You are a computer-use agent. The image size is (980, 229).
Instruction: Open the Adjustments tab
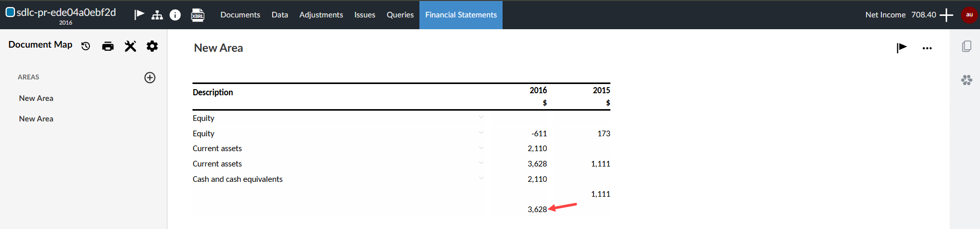click(x=321, y=15)
